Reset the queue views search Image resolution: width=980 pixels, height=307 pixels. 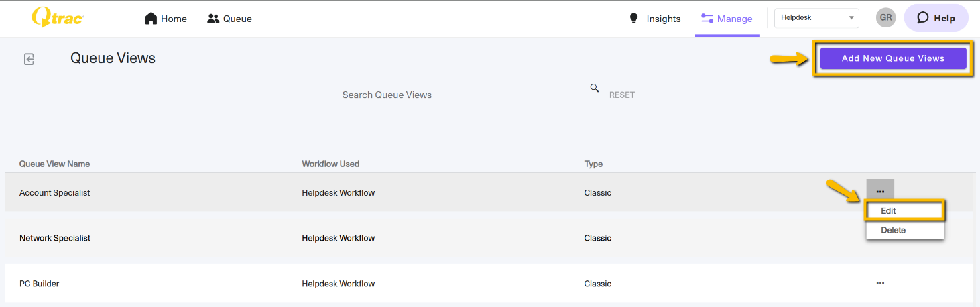[x=621, y=95]
